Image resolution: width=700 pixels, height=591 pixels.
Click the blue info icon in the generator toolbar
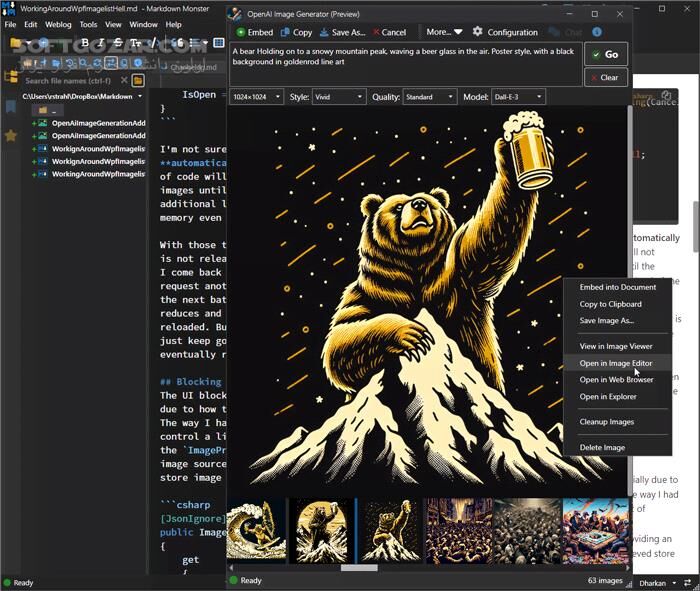(597, 32)
